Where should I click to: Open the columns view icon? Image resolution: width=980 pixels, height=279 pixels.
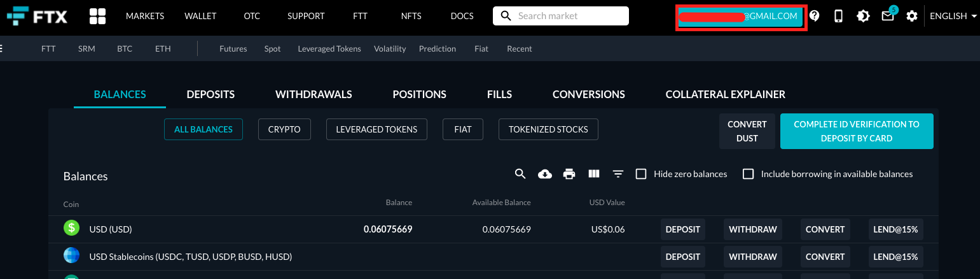594,174
